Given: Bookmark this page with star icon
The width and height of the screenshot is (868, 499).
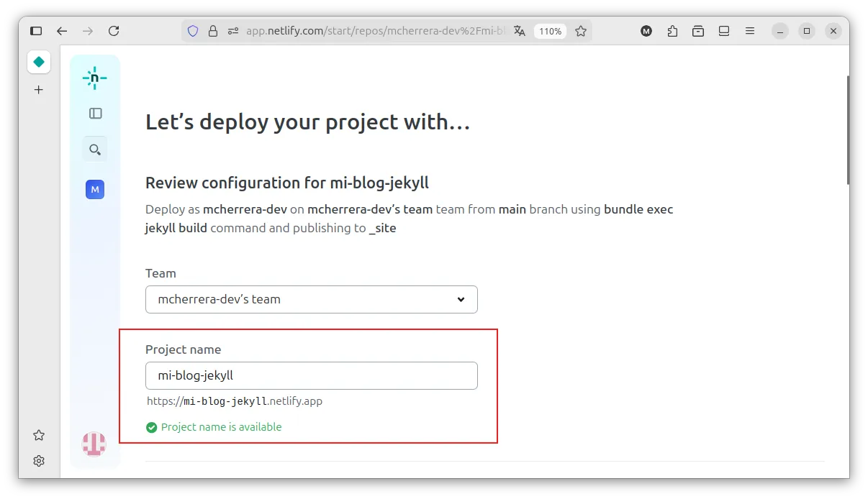Looking at the screenshot, I should 581,31.
